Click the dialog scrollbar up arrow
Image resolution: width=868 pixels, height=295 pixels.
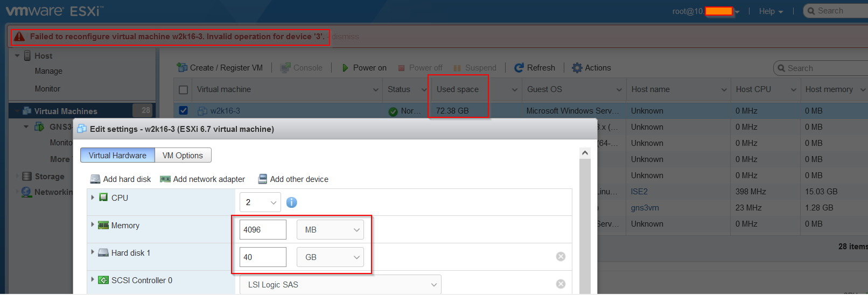pyautogui.click(x=585, y=153)
